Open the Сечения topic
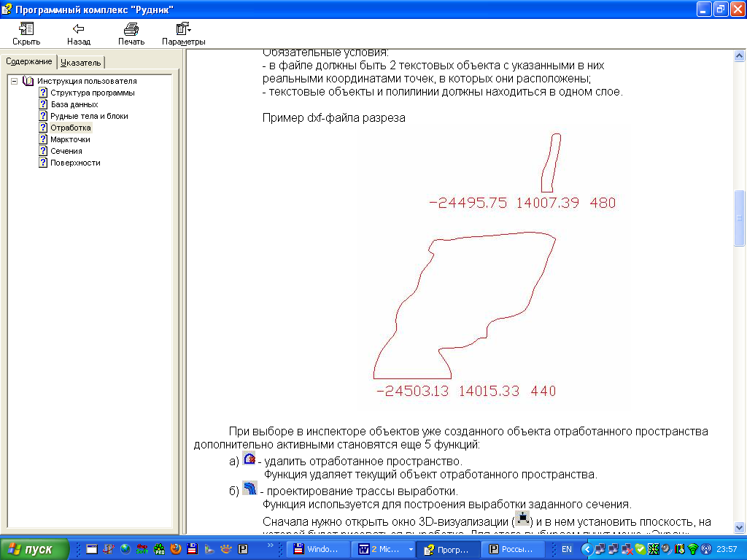747x560 pixels. coord(66,151)
